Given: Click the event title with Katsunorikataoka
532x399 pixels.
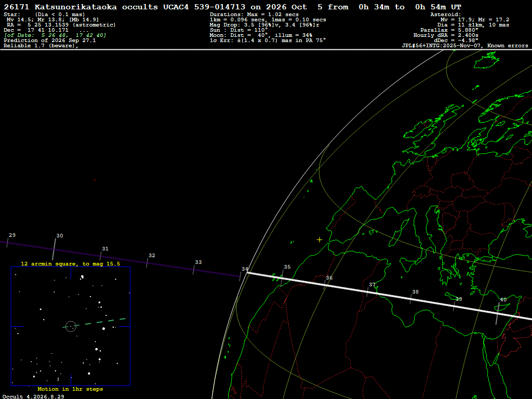Looking at the screenshot, I should 232,7.
